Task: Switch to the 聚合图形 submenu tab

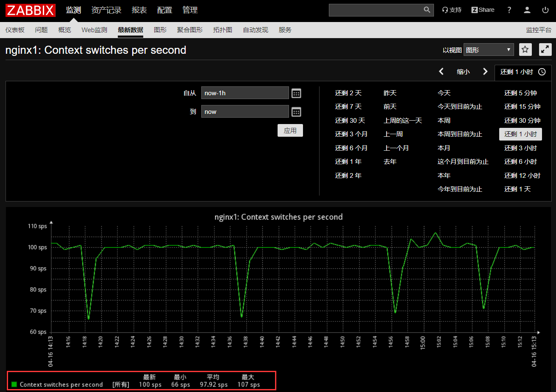Action: pyautogui.click(x=189, y=30)
